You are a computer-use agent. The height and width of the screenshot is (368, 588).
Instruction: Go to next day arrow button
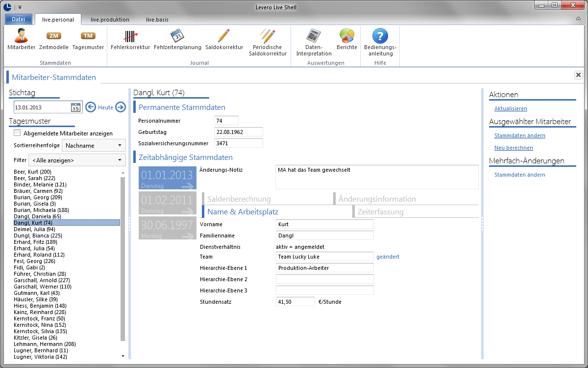pyautogui.click(x=121, y=107)
